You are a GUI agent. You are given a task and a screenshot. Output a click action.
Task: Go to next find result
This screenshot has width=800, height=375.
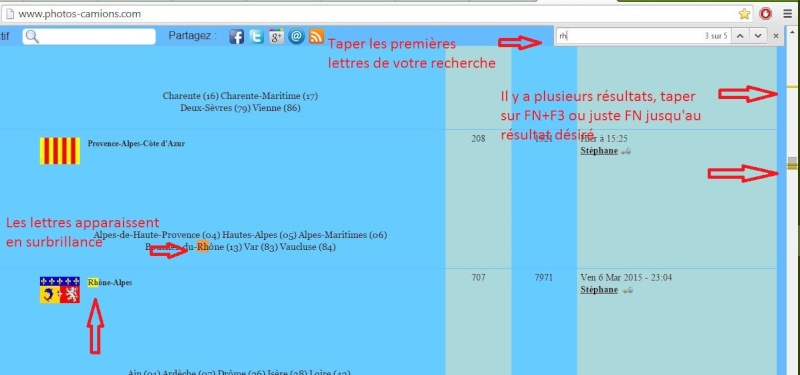(x=758, y=36)
